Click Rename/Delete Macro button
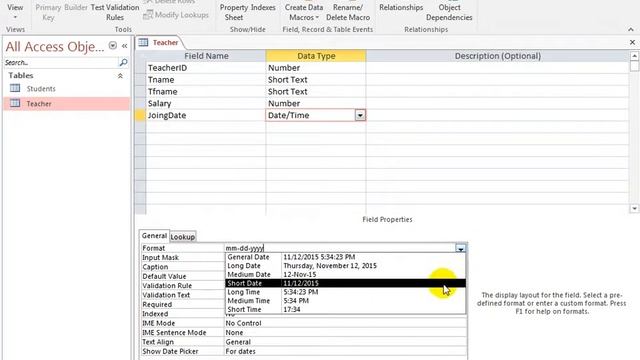Screen dimensions: 640x360 (x=348, y=12)
